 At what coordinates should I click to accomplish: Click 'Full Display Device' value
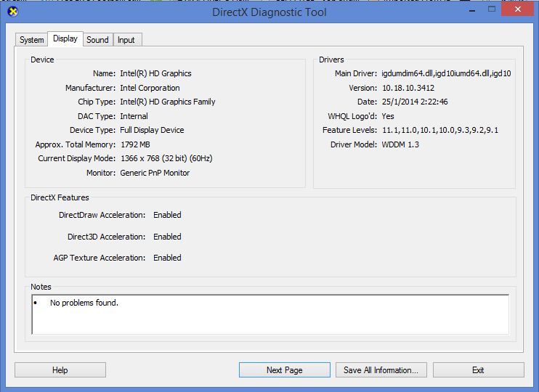point(152,130)
